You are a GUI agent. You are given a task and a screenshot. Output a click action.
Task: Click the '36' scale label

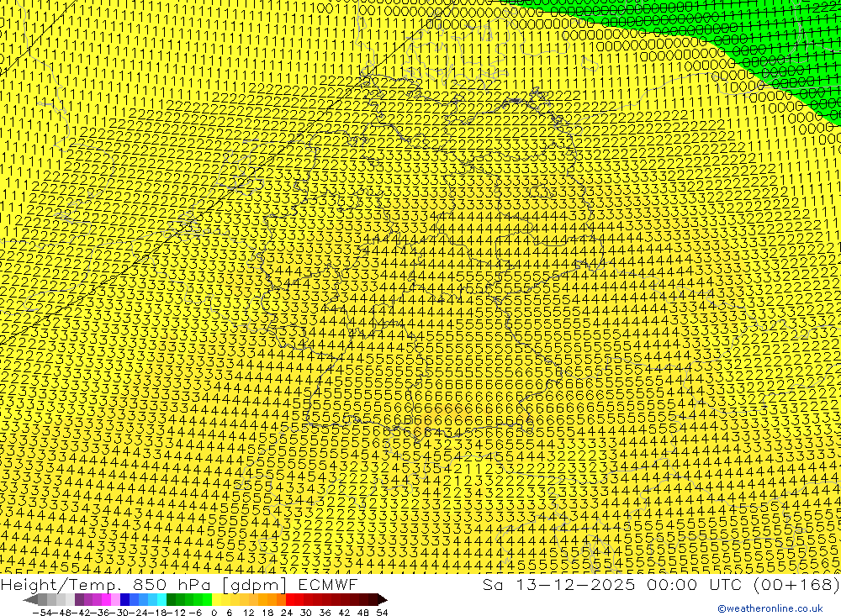325,613
